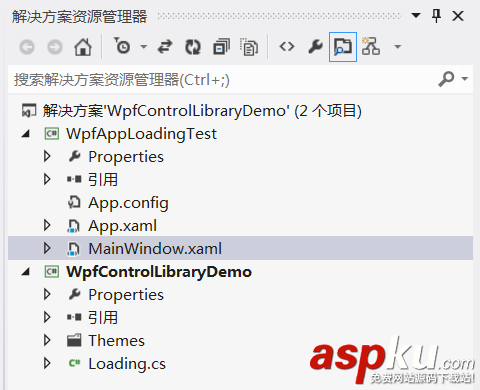Select 引用 node under WpfControlLibraryDemo

tap(103, 318)
